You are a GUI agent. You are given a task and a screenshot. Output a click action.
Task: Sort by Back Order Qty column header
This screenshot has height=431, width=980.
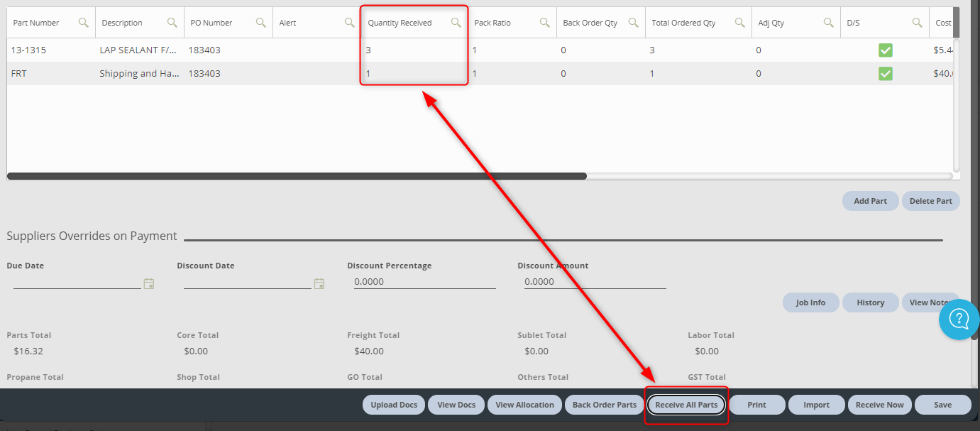[590, 23]
